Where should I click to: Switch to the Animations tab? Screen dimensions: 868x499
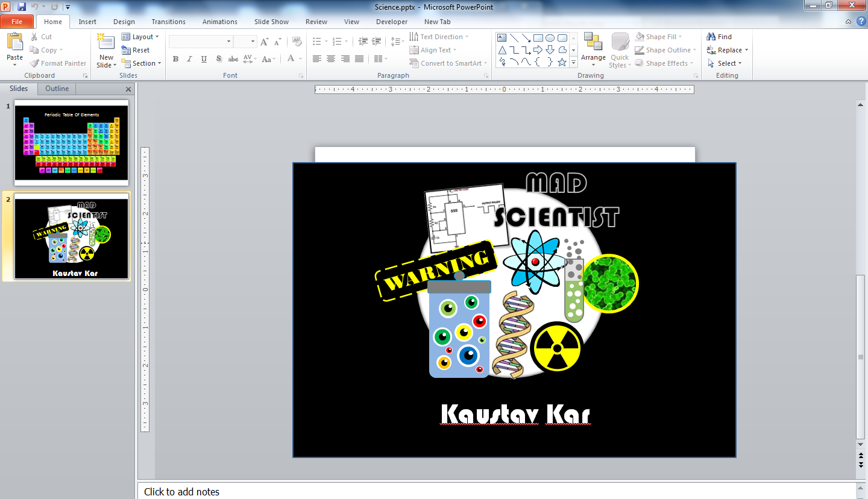tap(220, 22)
